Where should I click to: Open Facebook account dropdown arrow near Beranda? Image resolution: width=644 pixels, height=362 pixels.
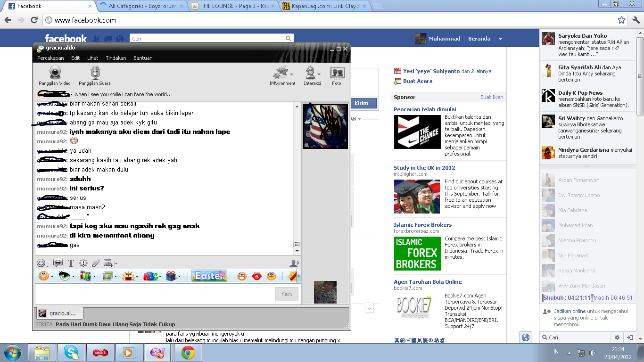pos(500,39)
